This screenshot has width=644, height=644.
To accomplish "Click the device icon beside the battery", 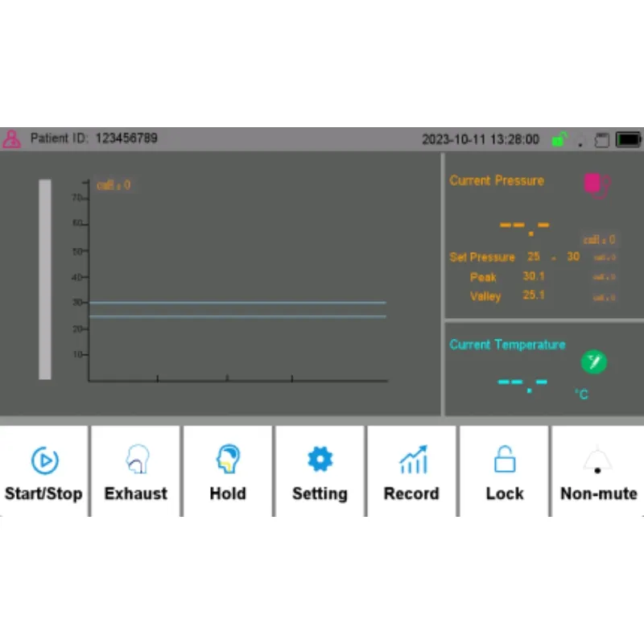I will 602,139.
